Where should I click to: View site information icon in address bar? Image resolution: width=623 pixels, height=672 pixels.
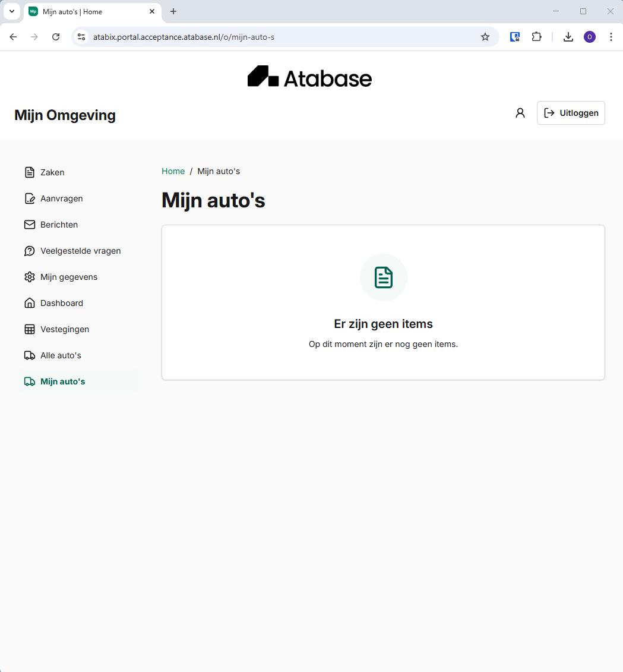[81, 37]
